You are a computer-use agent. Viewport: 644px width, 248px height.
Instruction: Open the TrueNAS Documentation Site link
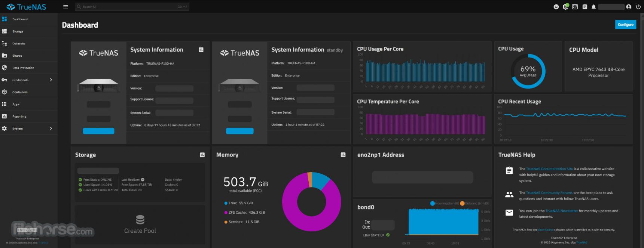pos(549,169)
